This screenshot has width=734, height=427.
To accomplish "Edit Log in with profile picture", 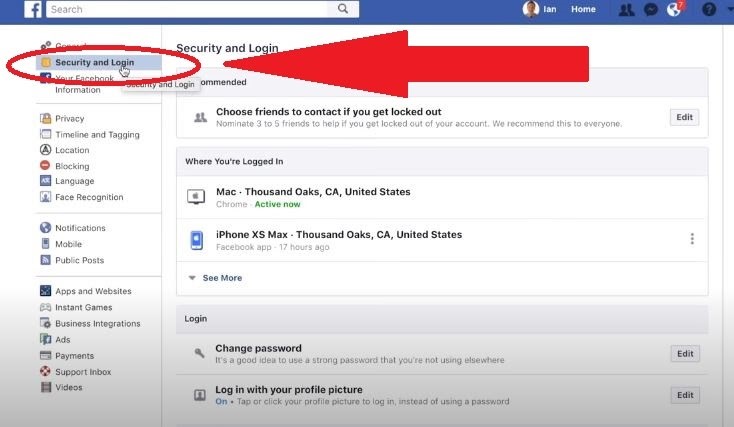I will click(685, 395).
